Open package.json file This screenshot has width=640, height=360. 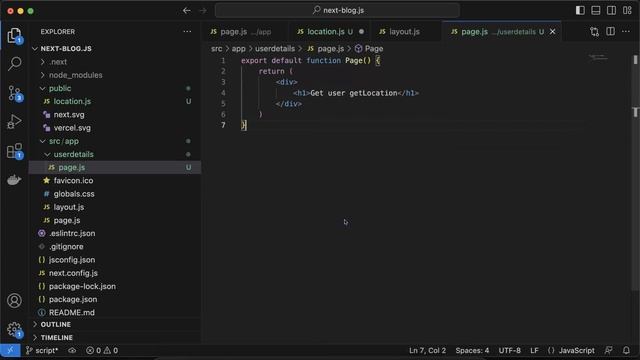click(x=115, y=299)
